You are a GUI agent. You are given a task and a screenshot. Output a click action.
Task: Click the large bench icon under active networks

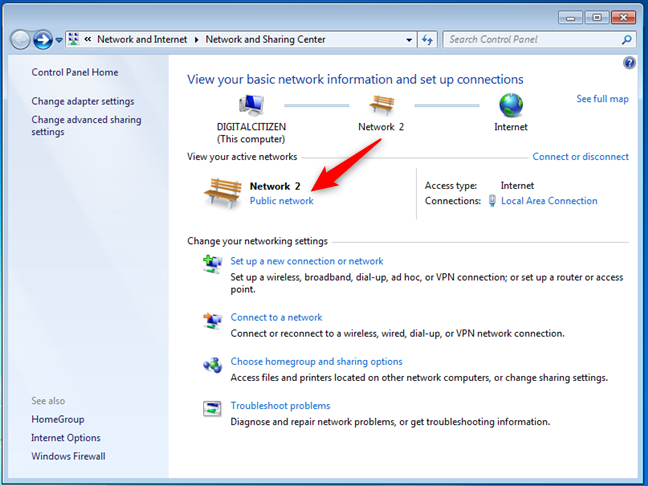tap(223, 193)
